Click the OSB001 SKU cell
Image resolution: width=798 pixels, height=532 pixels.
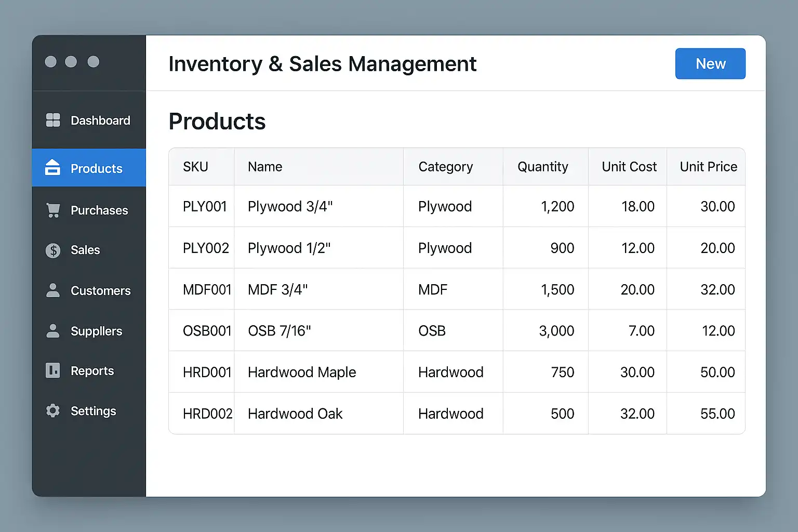[207, 331]
